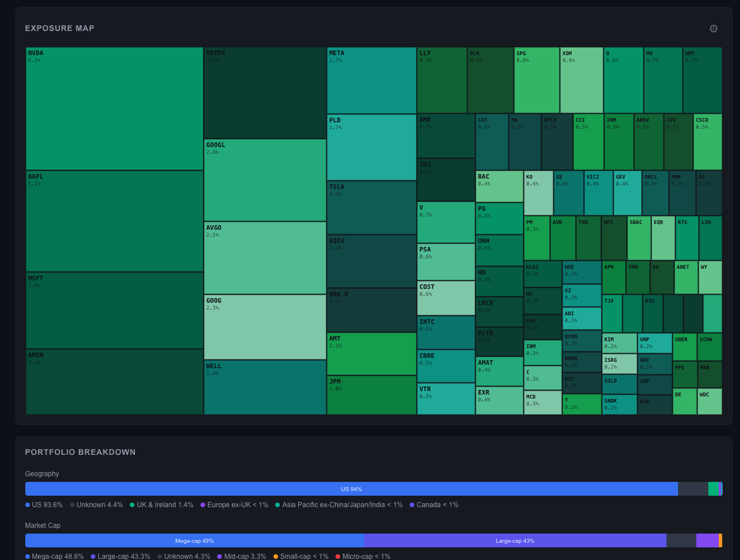Viewport: 740px width, 560px height.
Task: Select the WDC tile
Action: [x=710, y=401]
